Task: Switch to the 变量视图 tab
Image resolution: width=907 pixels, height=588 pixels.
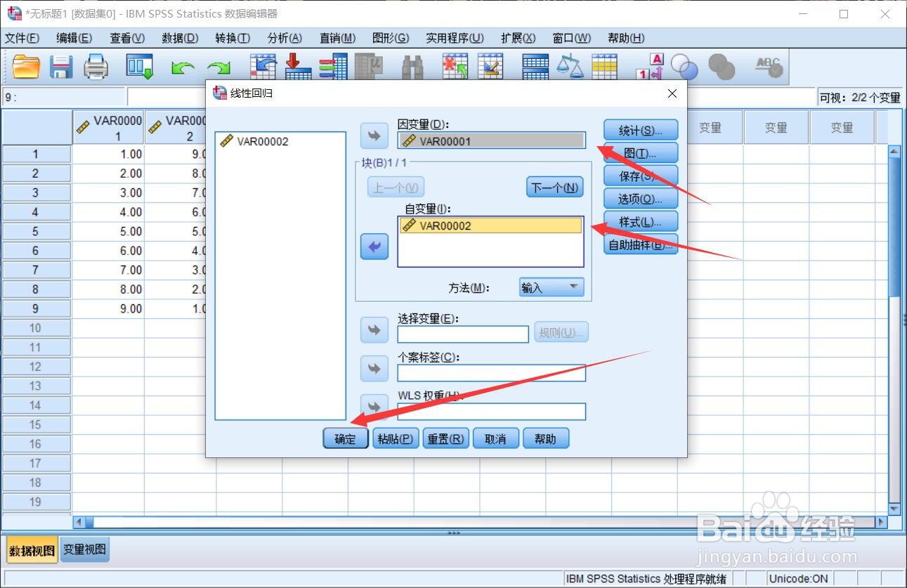Action: 84,549
